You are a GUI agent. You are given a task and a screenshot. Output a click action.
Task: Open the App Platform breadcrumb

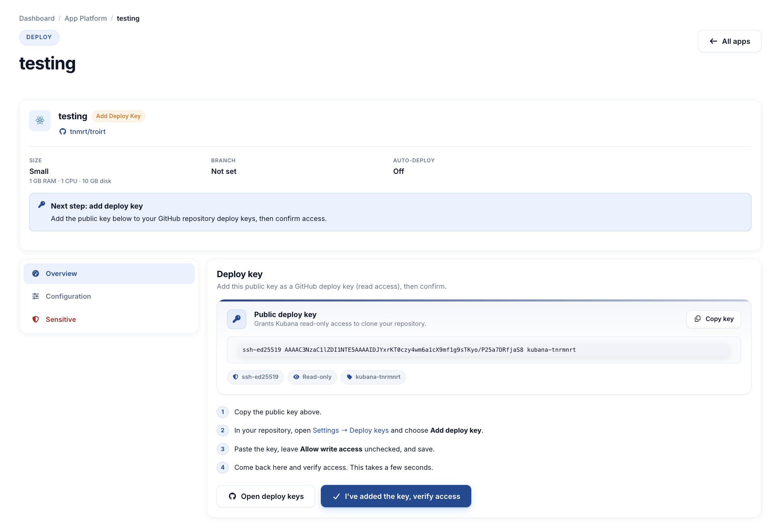click(86, 18)
